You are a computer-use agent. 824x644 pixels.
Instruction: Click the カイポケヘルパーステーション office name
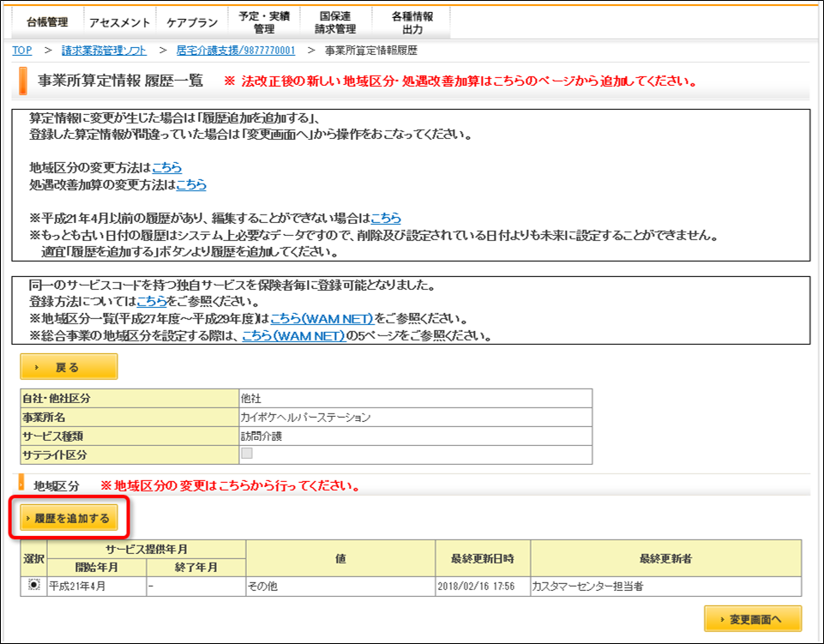point(305,418)
